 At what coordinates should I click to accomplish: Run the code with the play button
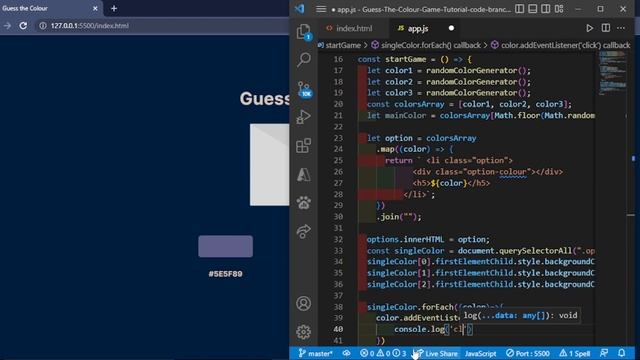pyautogui.click(x=589, y=28)
